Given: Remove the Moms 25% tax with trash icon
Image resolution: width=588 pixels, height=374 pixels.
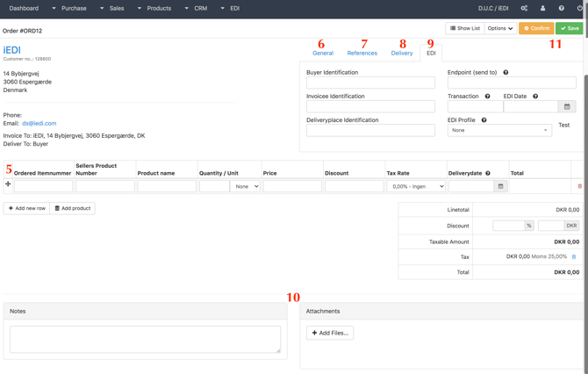Looking at the screenshot, I should (574, 257).
